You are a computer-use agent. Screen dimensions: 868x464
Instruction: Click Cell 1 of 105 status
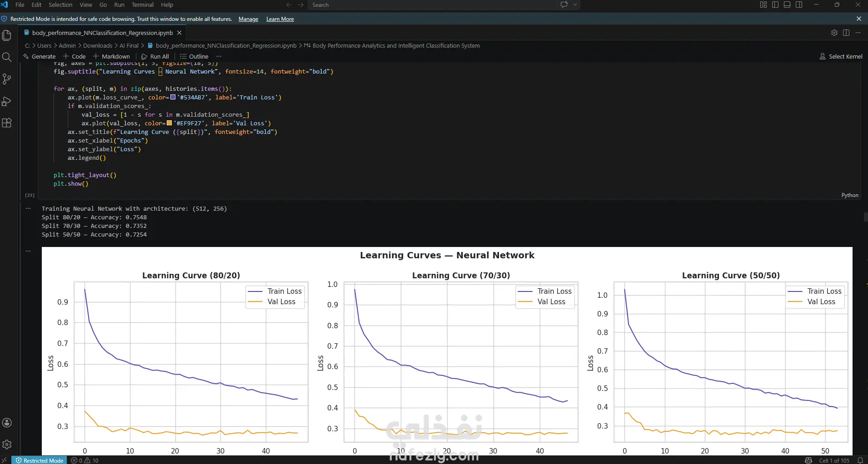click(834, 460)
